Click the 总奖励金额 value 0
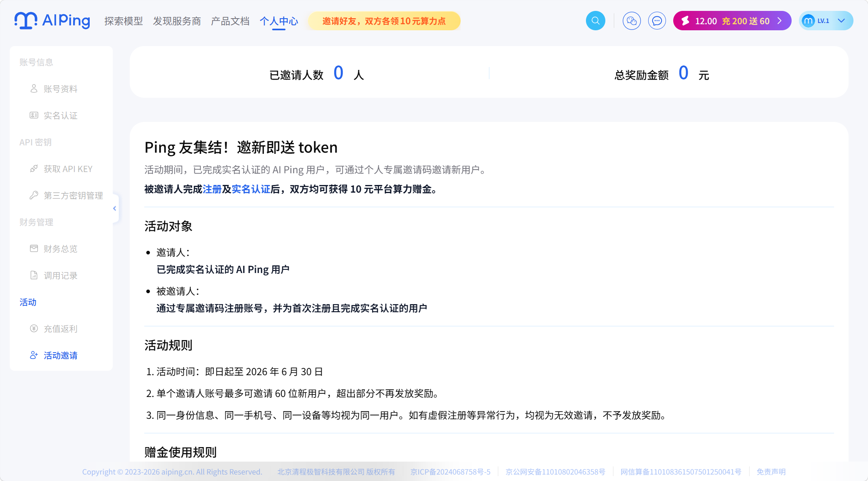This screenshot has width=868, height=481. point(683,73)
